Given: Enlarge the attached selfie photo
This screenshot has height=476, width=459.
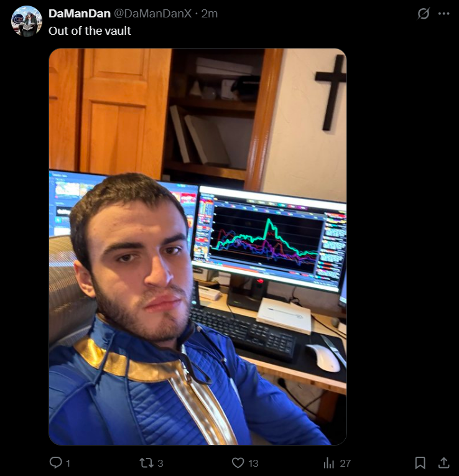Looking at the screenshot, I should coord(198,246).
